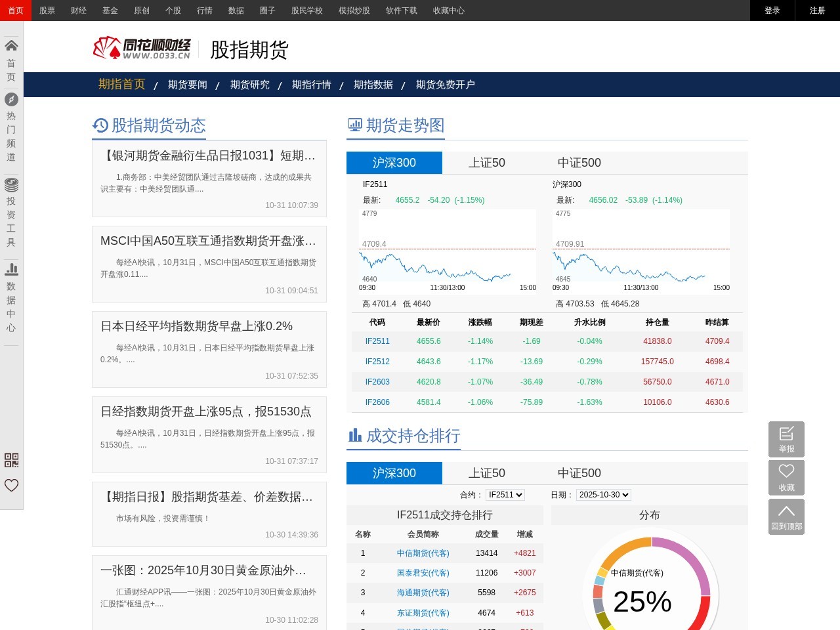Click the 举报 report button icon
The height and width of the screenshot is (630, 840).
click(x=786, y=439)
